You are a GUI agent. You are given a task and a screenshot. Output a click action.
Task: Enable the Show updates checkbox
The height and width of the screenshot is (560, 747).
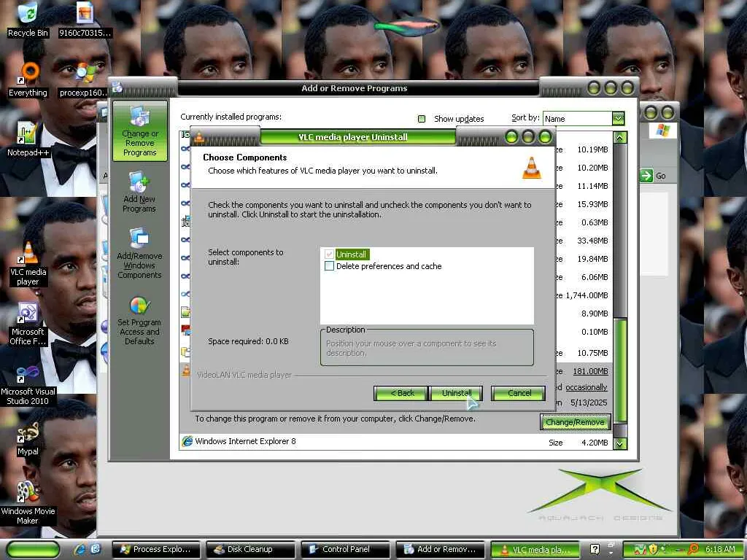(422, 119)
